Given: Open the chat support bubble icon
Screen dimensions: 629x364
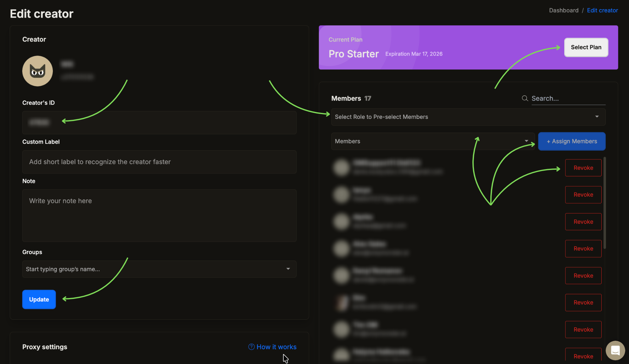Looking at the screenshot, I should pos(615,350).
